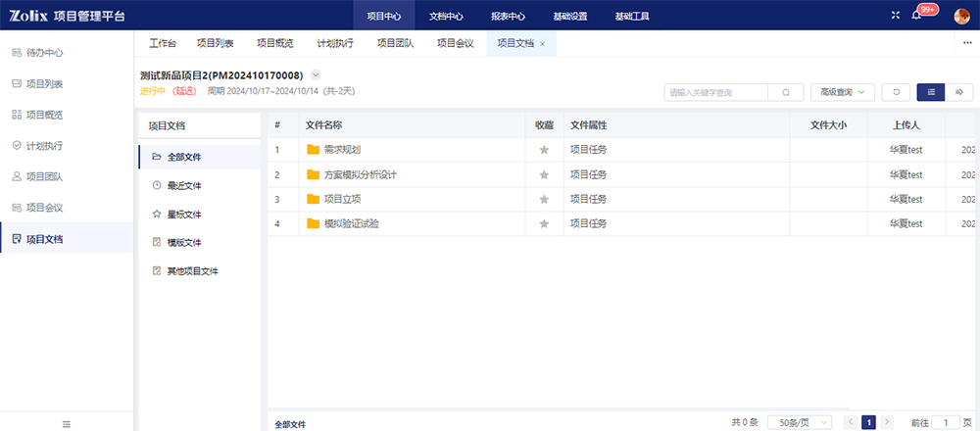Toggle the favorite star for 项目立项
The height and width of the screenshot is (431, 980).
(x=544, y=199)
